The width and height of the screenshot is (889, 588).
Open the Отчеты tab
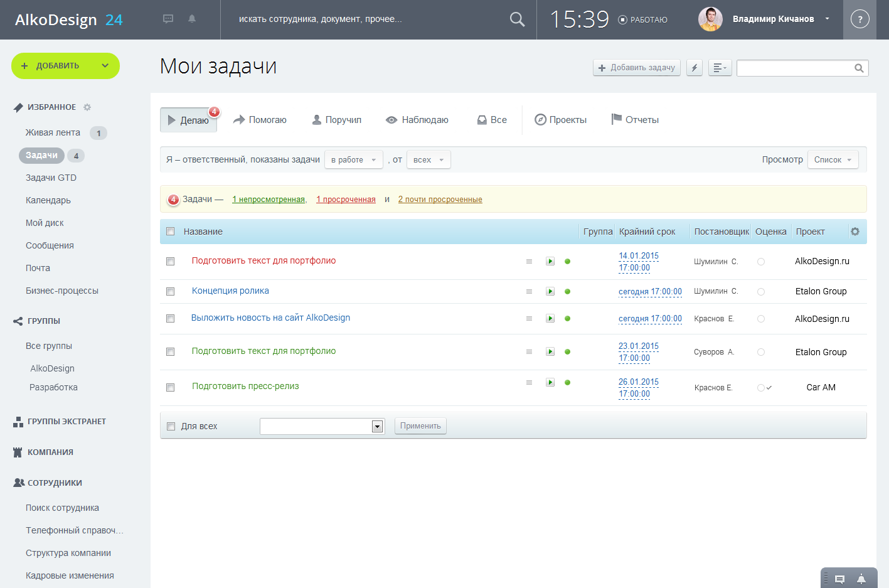635,120
